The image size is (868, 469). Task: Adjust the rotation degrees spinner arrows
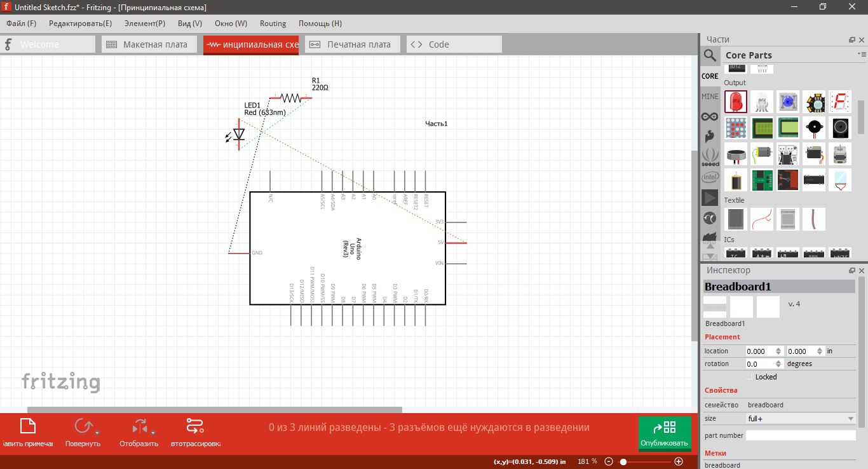778,364
